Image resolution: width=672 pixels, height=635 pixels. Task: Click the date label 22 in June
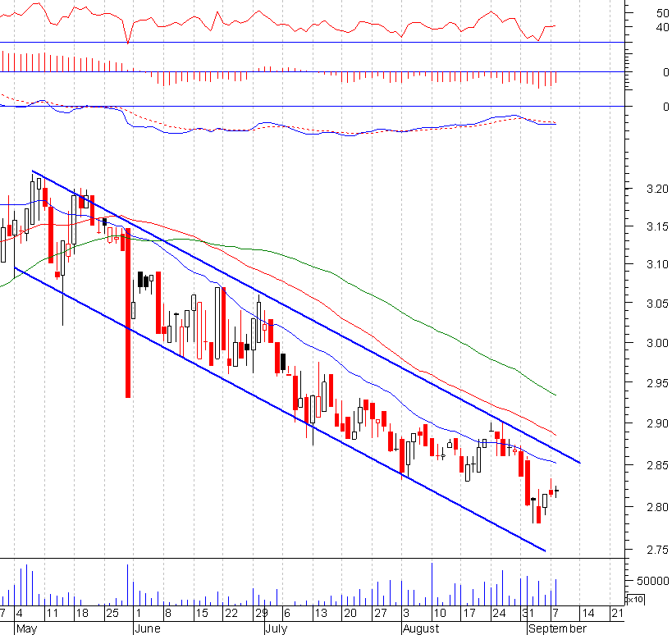tap(231, 613)
